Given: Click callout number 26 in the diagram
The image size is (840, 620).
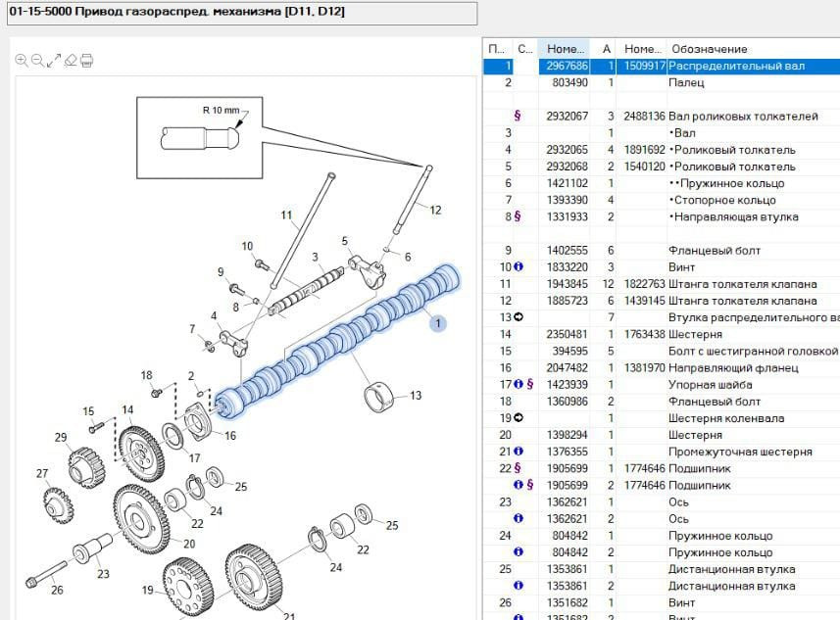Looking at the screenshot, I should point(57,590).
